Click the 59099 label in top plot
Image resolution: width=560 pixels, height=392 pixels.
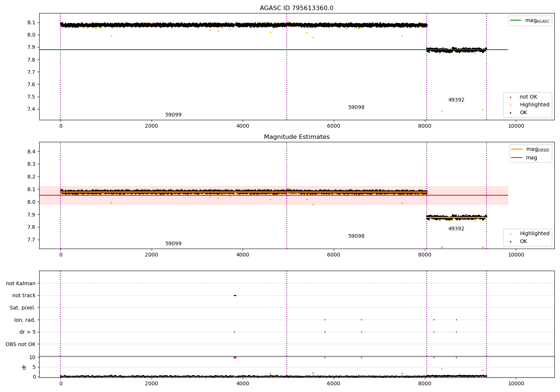[x=173, y=115]
